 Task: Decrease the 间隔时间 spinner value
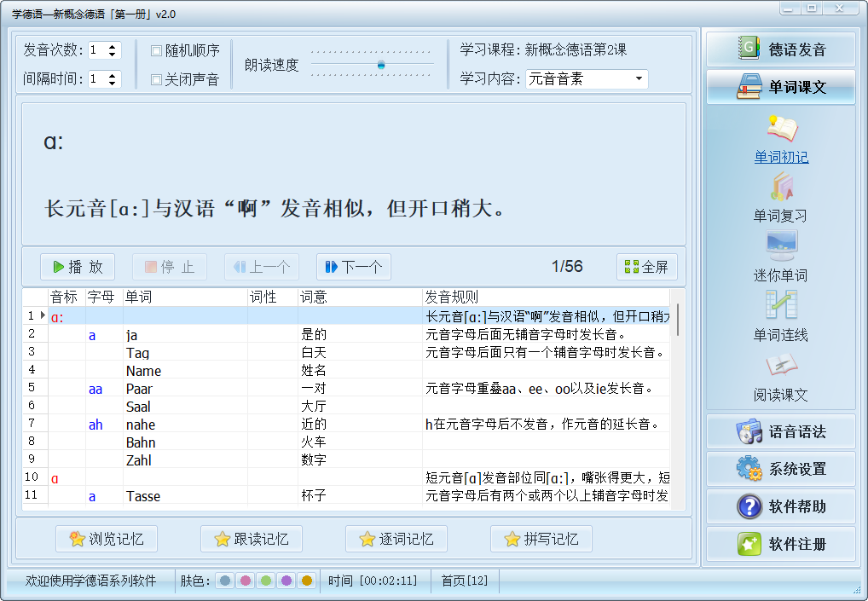point(113,83)
